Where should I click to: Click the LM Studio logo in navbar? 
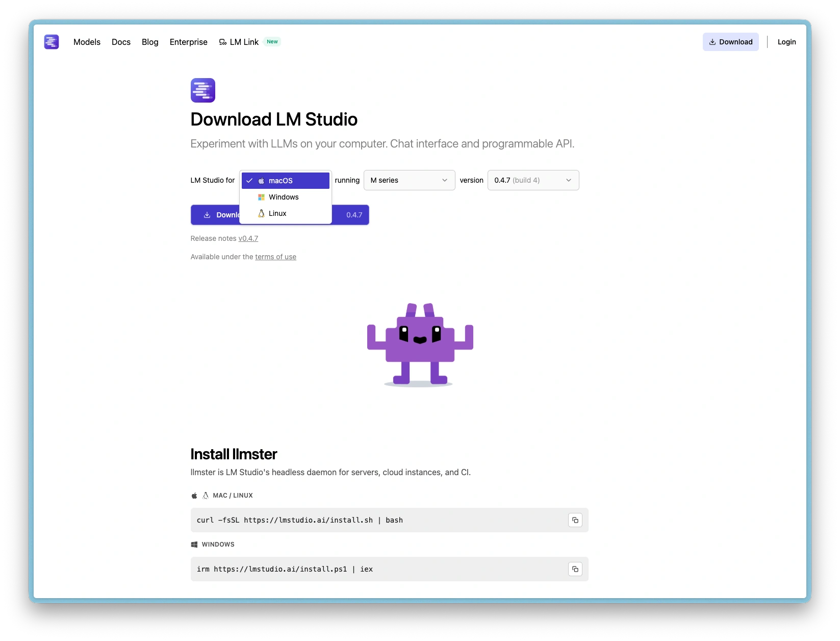(x=52, y=42)
